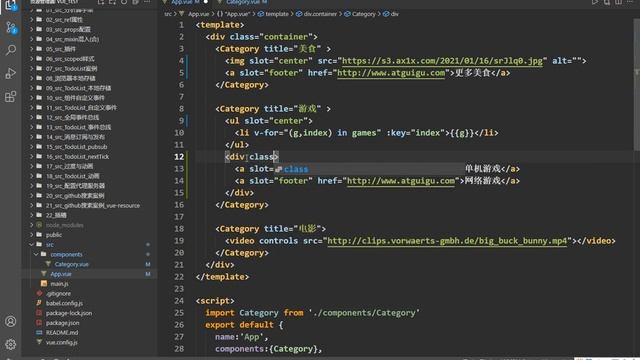Click the markdown icon of README.md
Screen dimensions: 640x360
click(x=39, y=333)
